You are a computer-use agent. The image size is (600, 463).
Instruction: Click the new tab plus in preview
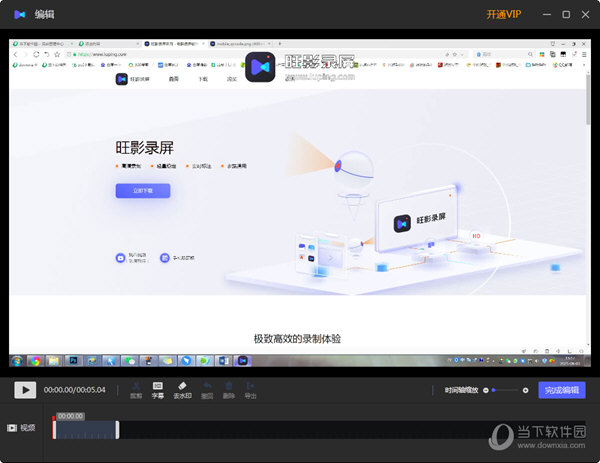[x=280, y=44]
